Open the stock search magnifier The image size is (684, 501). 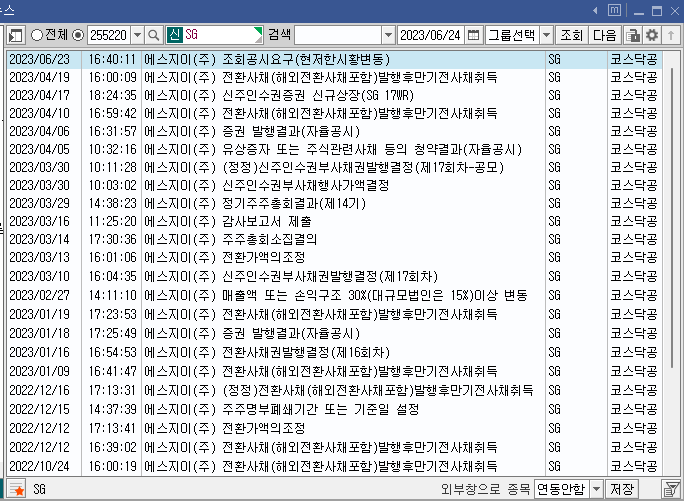tap(154, 35)
